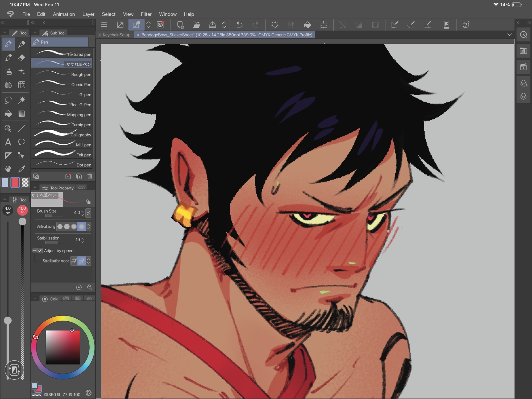Choose the Text tool
532x399 pixels.
click(8, 142)
